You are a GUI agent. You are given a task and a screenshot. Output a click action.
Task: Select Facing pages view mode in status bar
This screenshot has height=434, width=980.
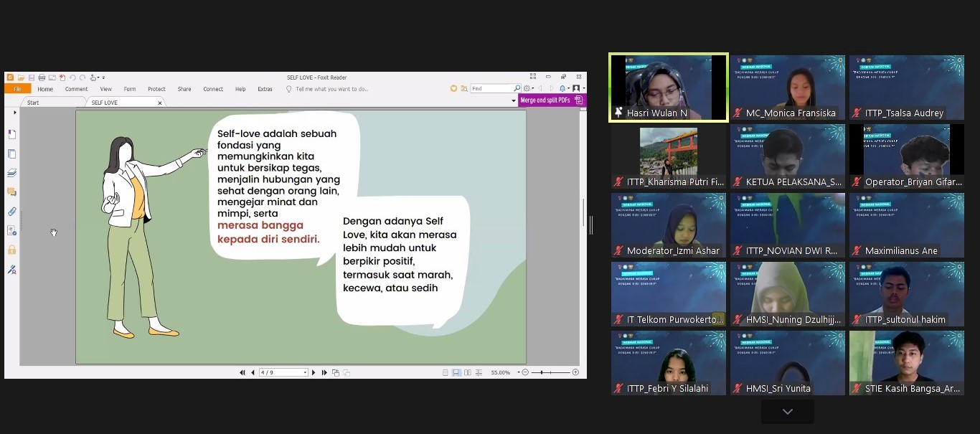[468, 372]
